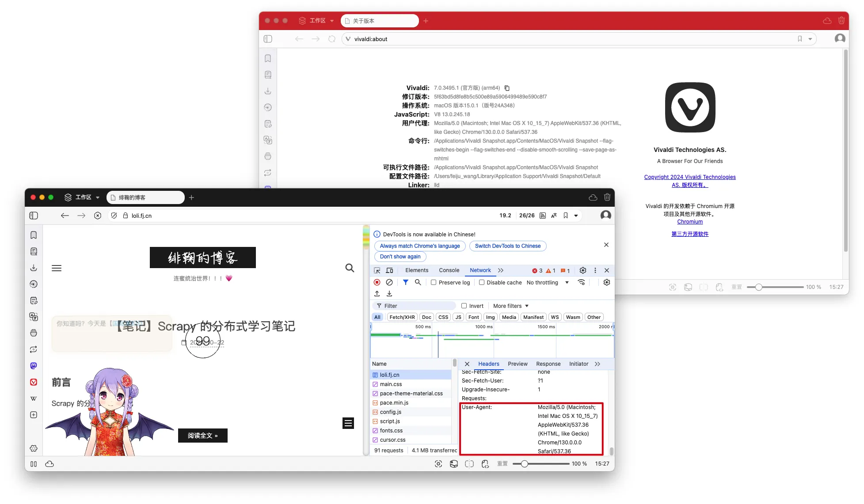
Task: Open the Preview tab of the request
Action: pos(518,364)
